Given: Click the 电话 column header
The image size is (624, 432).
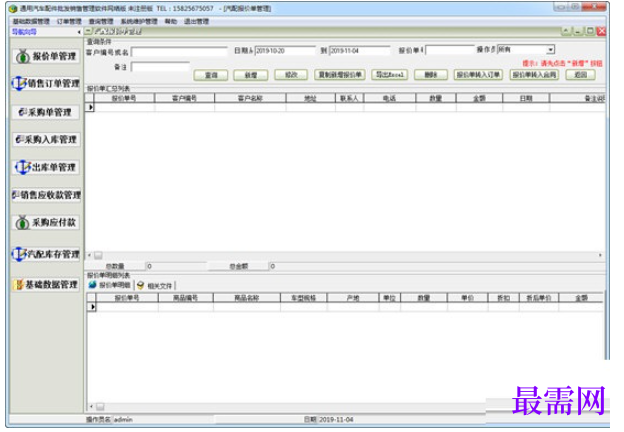Looking at the screenshot, I should pos(390,98).
